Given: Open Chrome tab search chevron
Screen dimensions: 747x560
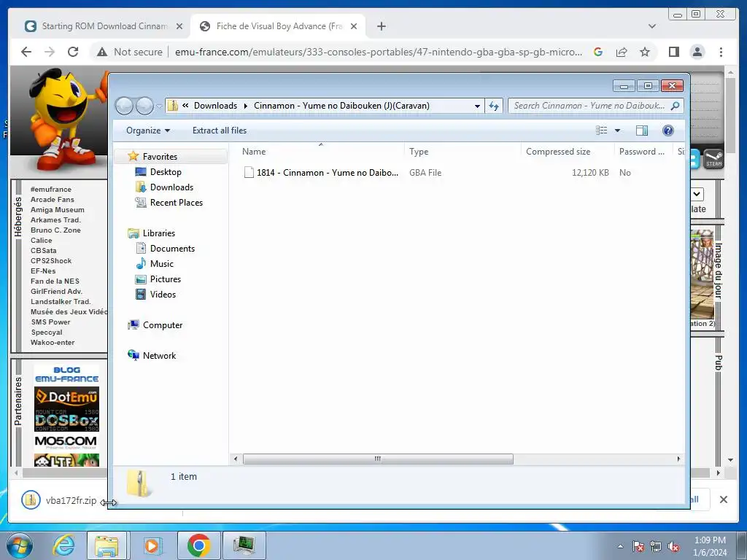Looking at the screenshot, I should (x=651, y=26).
